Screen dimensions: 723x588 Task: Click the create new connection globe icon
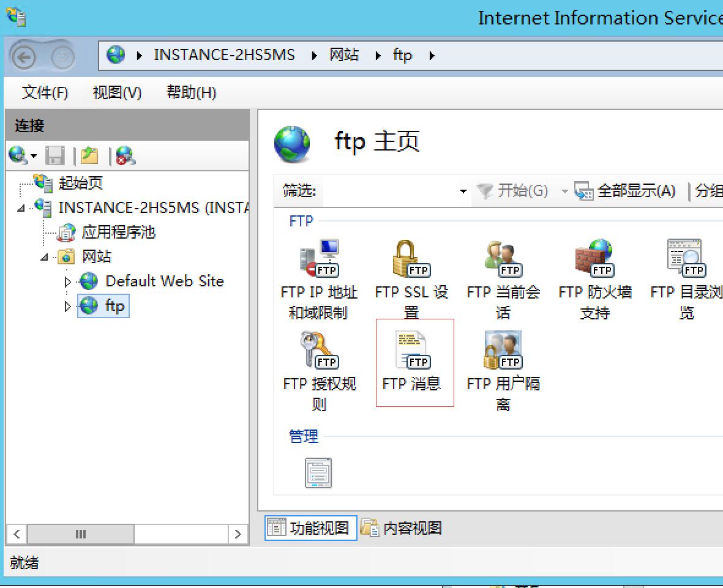coord(18,155)
